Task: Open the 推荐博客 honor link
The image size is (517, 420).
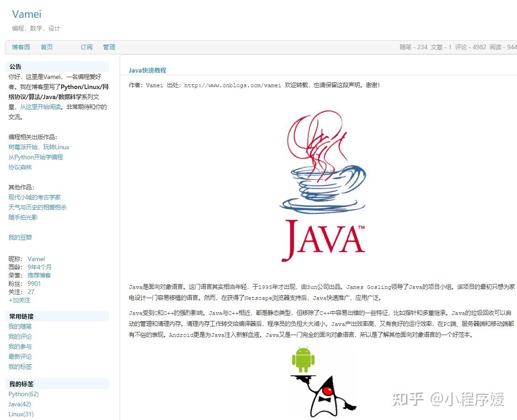Action: (39, 275)
